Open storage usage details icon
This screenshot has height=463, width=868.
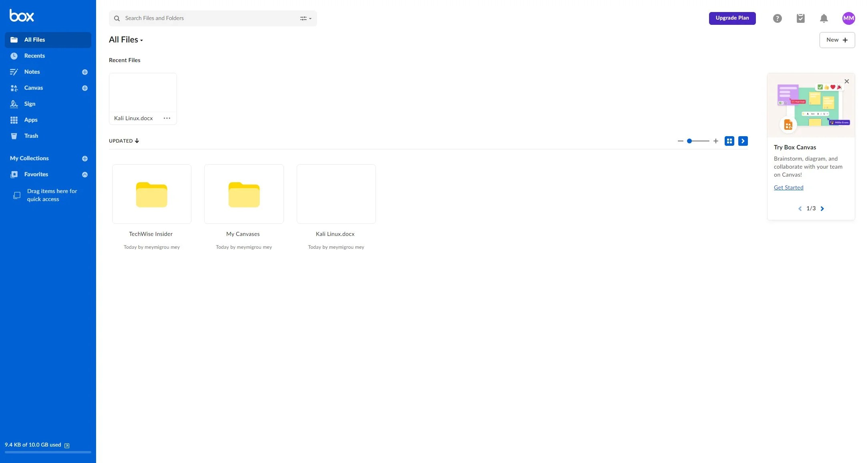67,445
